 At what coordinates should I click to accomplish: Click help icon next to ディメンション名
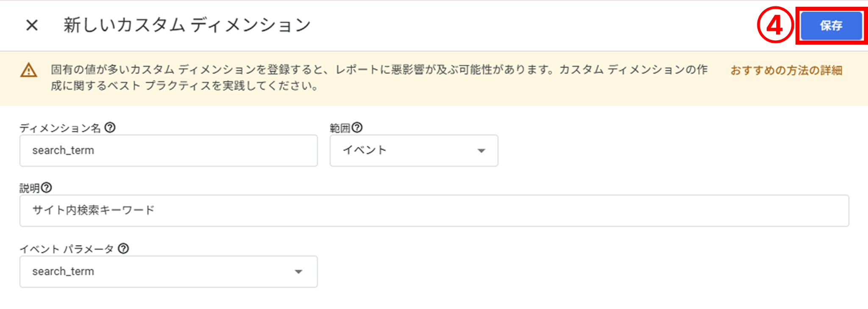[110, 127]
